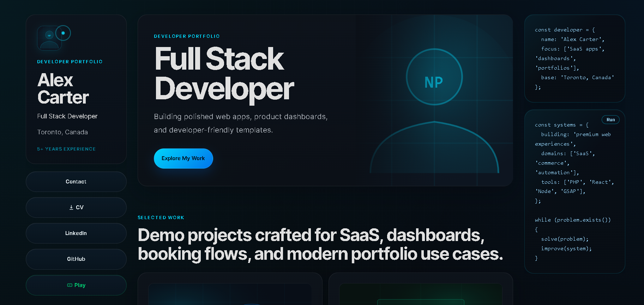This screenshot has height=305, width=644.
Task: Click the 'Demo projects crafted for SaaS' heading
Action: click(x=320, y=245)
